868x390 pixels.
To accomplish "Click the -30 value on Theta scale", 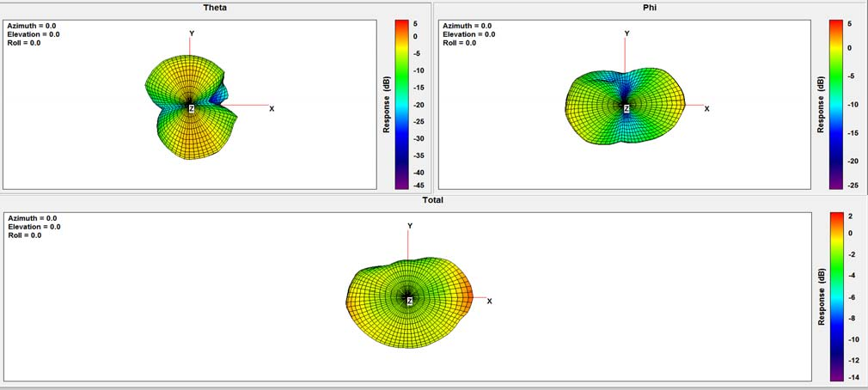I will (x=418, y=138).
